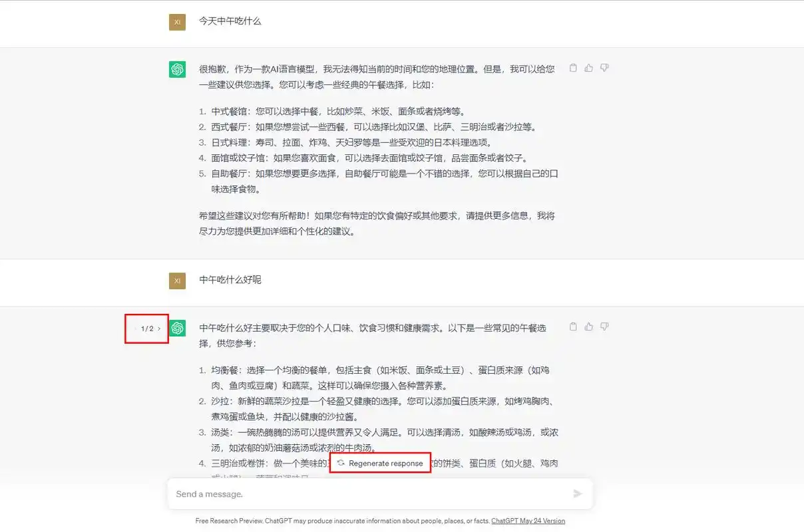This screenshot has width=804, height=532.
Task: Toggle thumbs down on the second response
Action: pos(604,327)
